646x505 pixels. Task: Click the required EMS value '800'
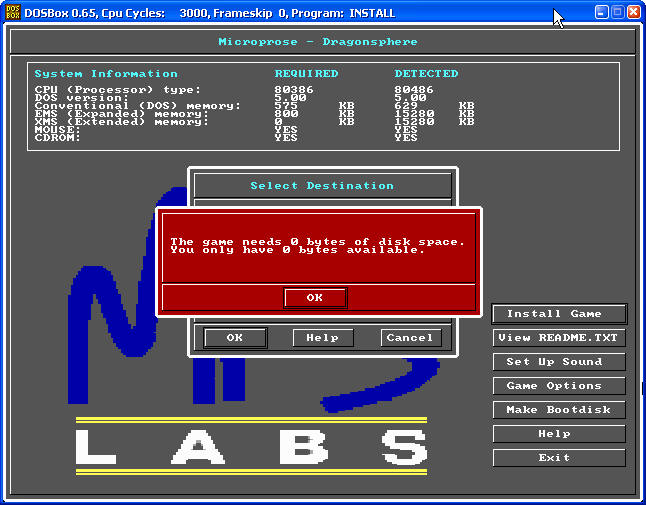tap(286, 113)
